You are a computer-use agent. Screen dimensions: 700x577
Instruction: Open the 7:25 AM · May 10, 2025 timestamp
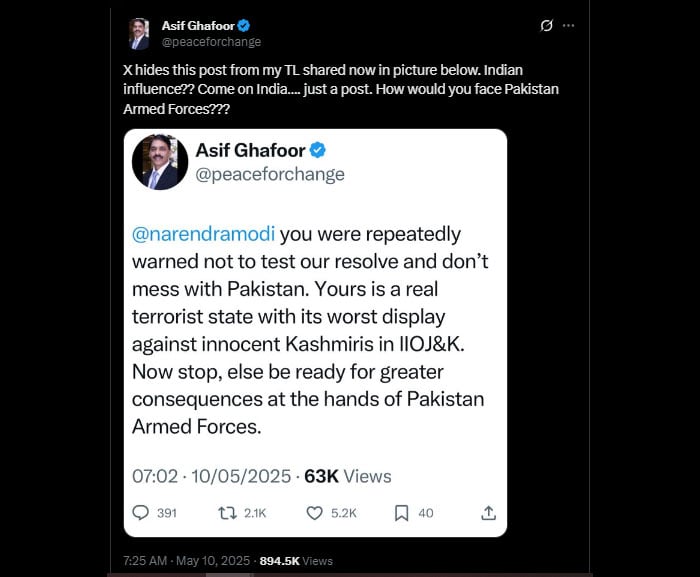click(186, 561)
